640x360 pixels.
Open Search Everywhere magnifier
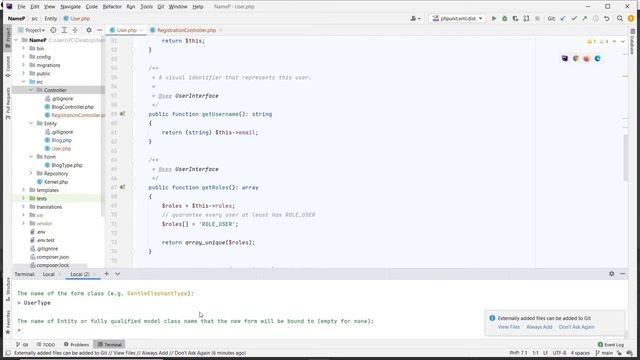pyautogui.click(x=620, y=18)
